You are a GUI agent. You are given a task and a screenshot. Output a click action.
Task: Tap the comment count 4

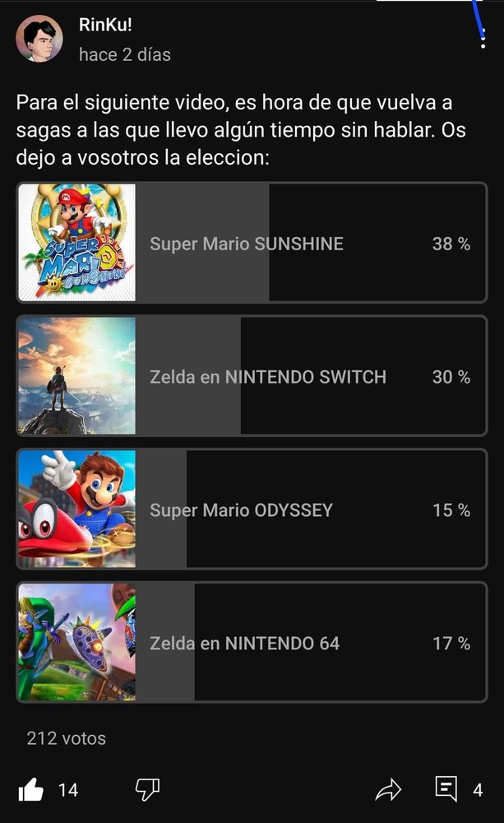(478, 790)
